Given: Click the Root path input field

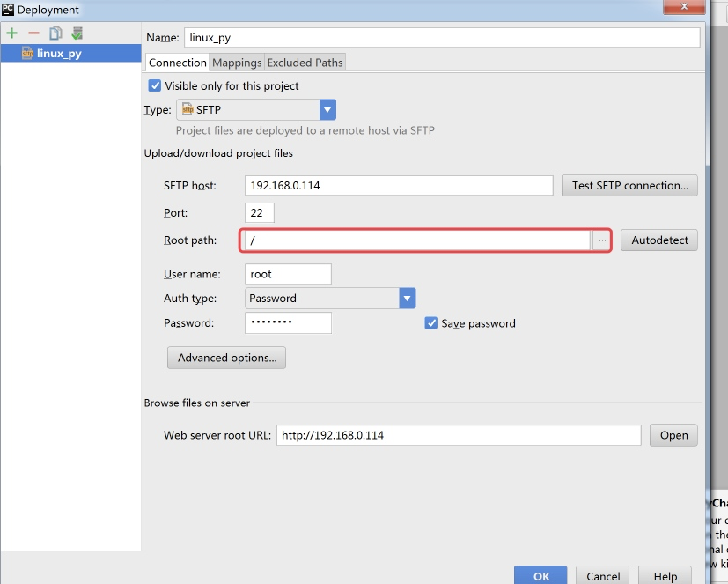Looking at the screenshot, I should pyautogui.click(x=417, y=240).
